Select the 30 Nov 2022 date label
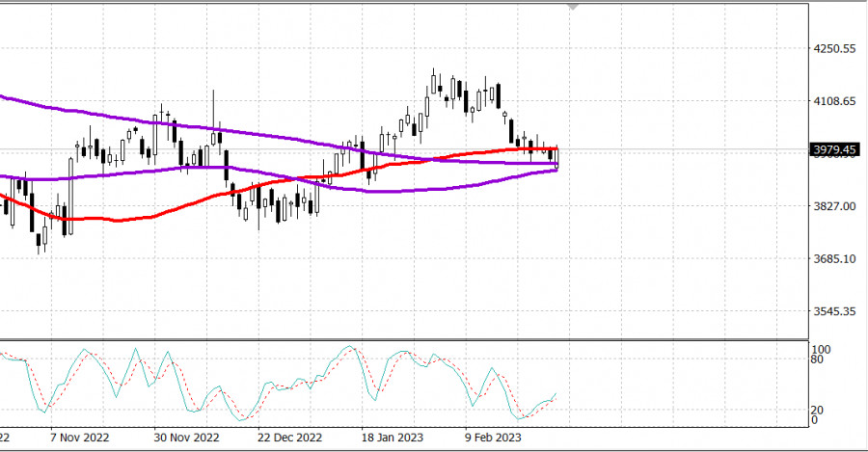The width and height of the screenshot is (868, 452). point(187,437)
